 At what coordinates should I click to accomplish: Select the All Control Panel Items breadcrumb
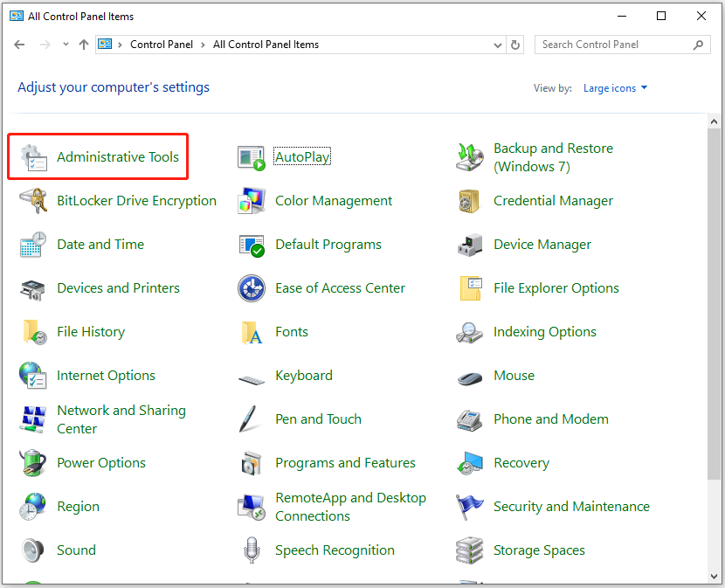(x=266, y=45)
